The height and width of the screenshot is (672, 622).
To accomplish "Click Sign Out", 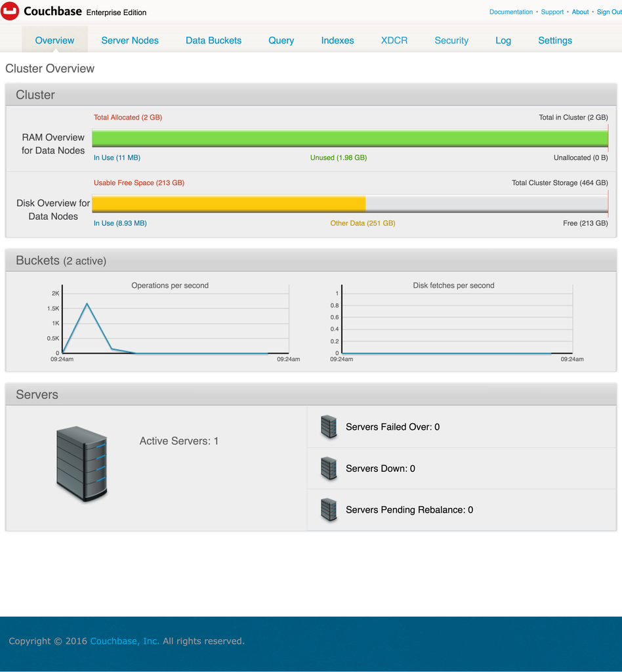I will [609, 12].
